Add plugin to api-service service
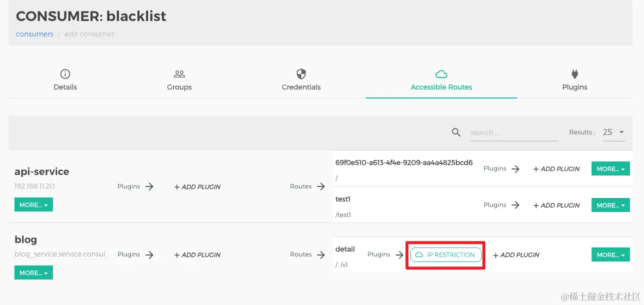Image resolution: width=644 pixels, height=305 pixels. (x=197, y=187)
